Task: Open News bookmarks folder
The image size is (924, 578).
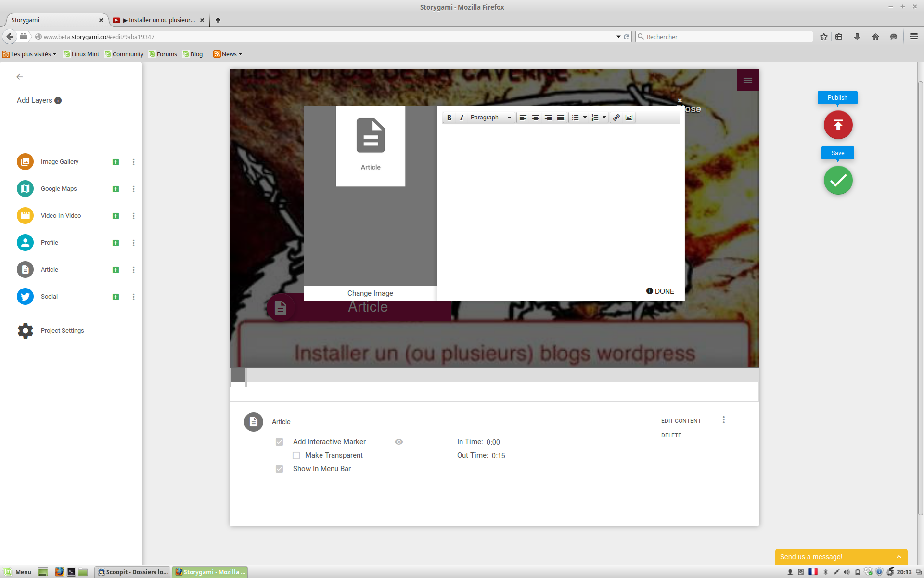Action: [x=228, y=54]
